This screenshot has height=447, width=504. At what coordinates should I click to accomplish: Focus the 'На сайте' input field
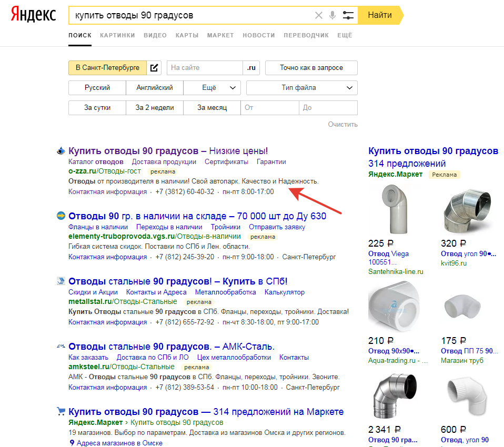click(205, 68)
